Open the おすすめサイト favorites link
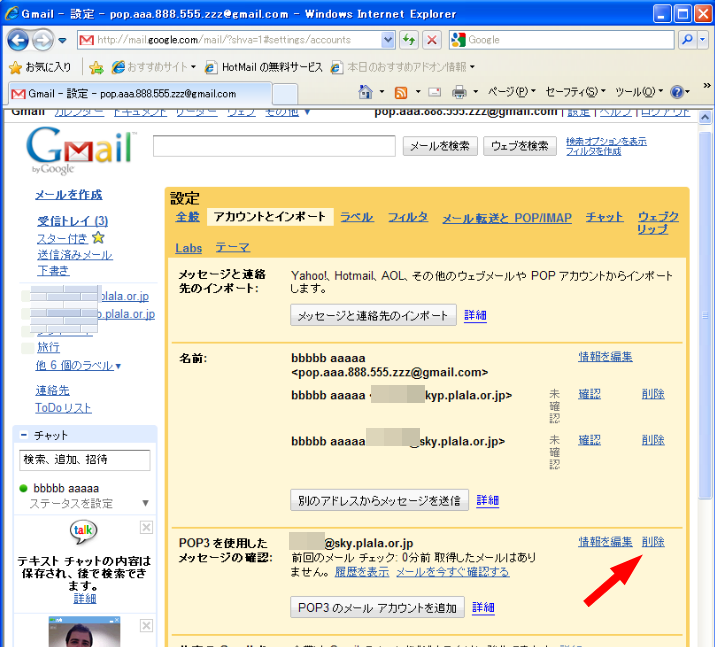Screen dimensions: 715x647 pos(154,67)
